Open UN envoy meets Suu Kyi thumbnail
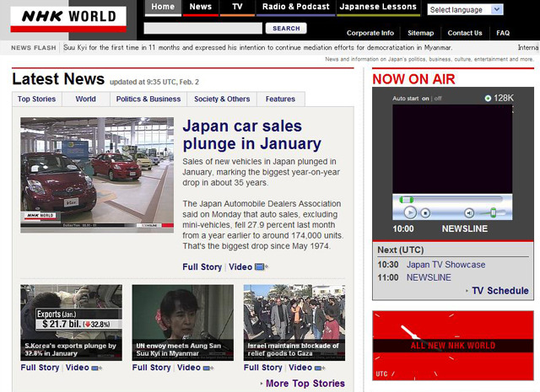Image resolution: width=540 pixels, height=392 pixels. [x=183, y=323]
